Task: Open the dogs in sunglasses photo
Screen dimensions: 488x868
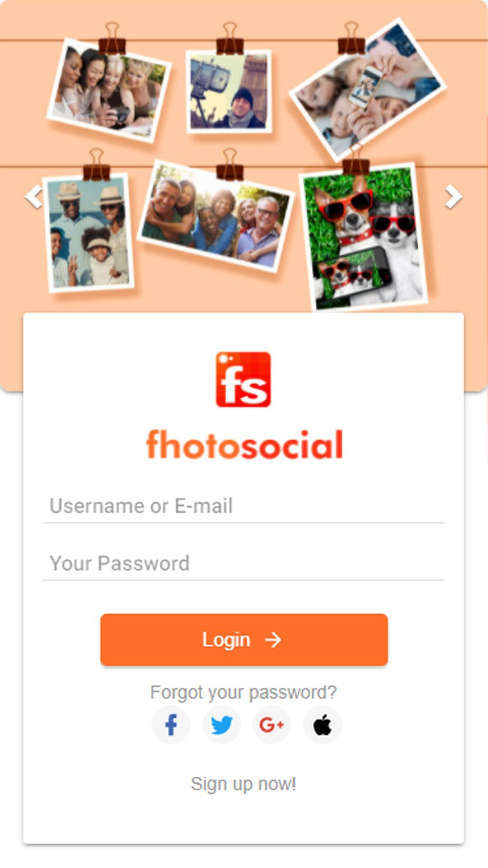Action: coord(364,237)
